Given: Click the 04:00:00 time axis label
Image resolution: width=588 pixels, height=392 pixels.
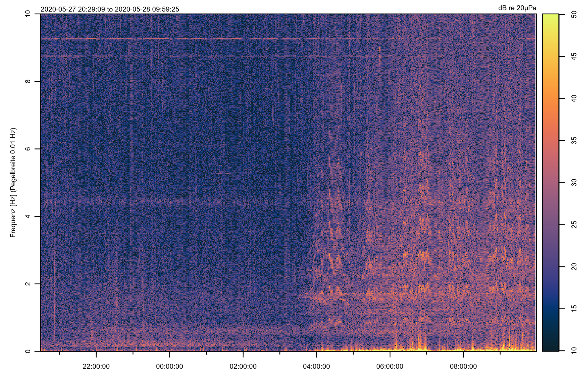Looking at the screenshot, I should (316, 366).
